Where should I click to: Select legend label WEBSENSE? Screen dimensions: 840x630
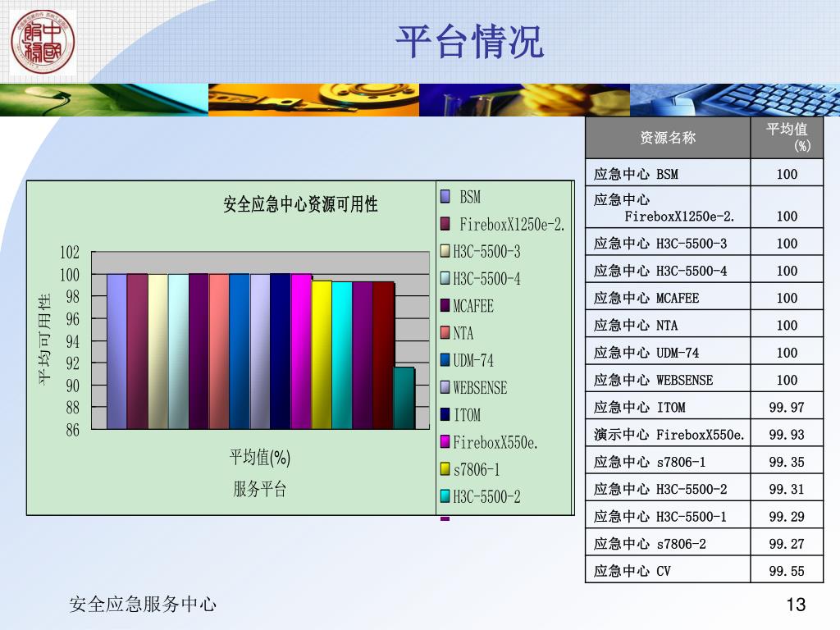480,387
